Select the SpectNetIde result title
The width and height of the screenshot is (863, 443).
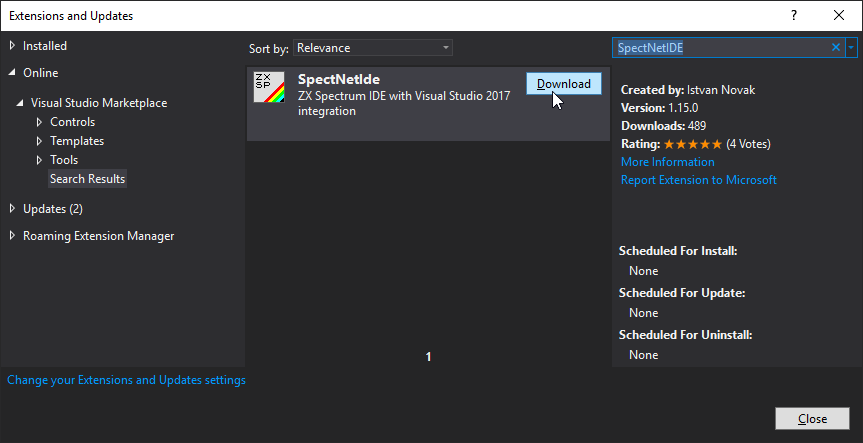pos(339,79)
